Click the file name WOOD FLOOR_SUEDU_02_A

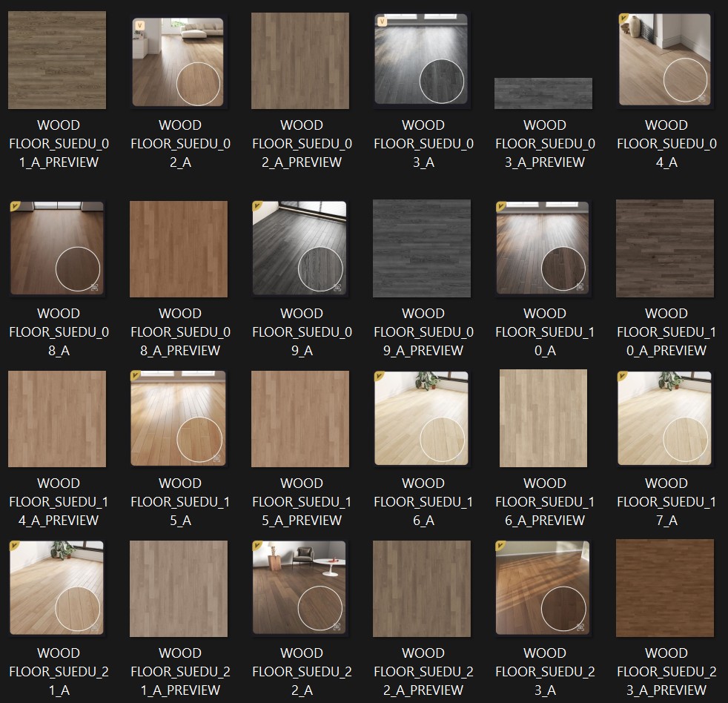180,143
